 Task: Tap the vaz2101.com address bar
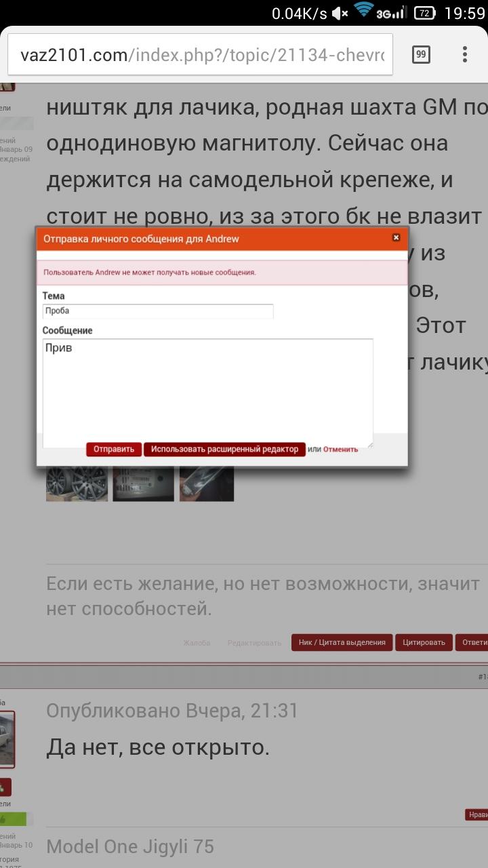pos(200,54)
